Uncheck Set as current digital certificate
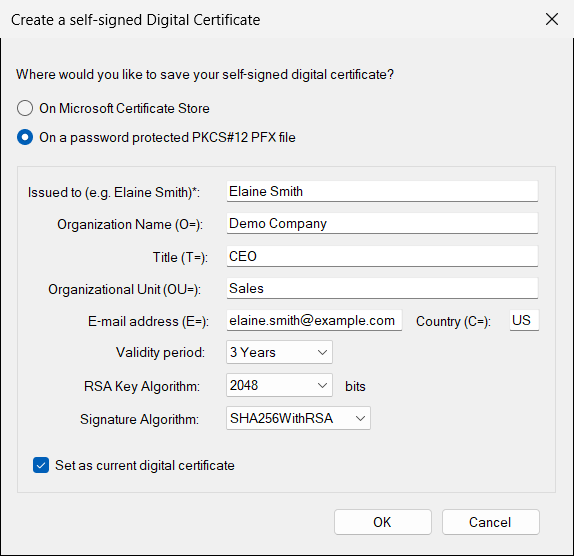The image size is (574, 556). pos(41,465)
